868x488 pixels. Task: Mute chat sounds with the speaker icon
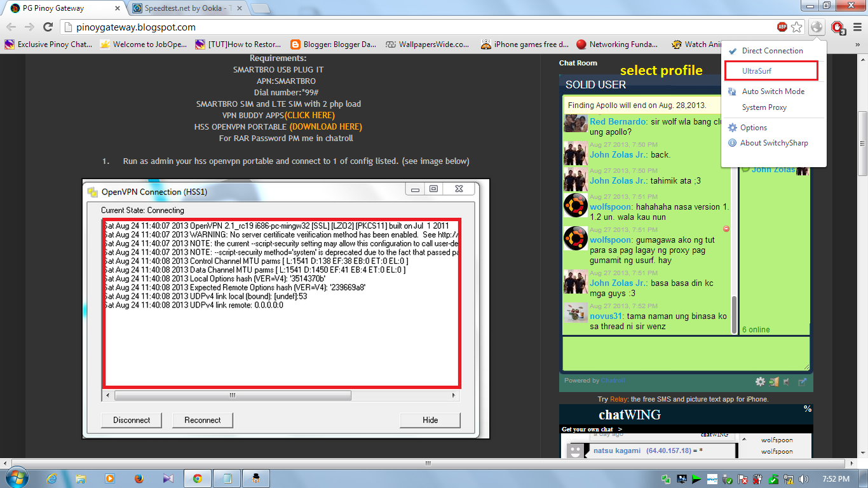click(786, 381)
